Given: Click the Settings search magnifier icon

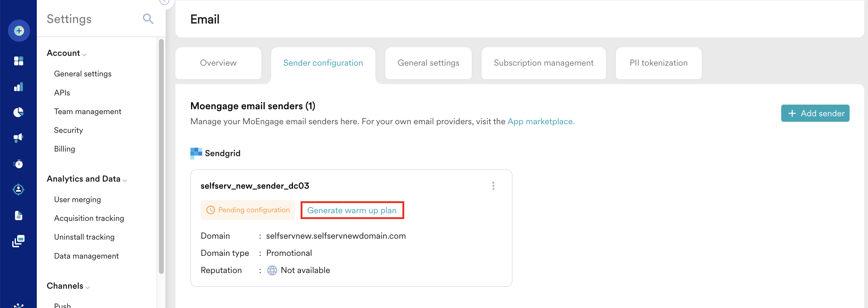Looking at the screenshot, I should pos(148,19).
